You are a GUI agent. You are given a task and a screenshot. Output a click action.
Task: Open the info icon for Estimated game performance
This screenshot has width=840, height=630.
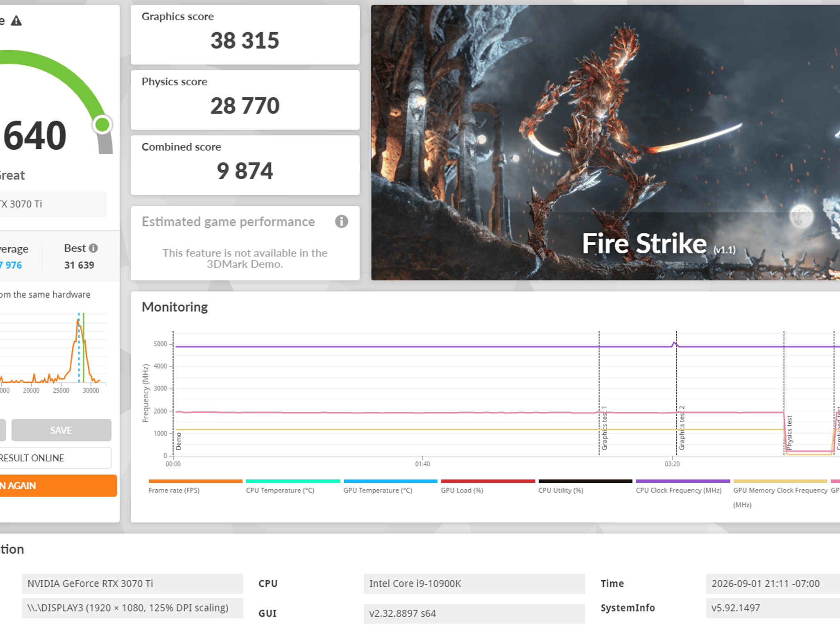(341, 221)
